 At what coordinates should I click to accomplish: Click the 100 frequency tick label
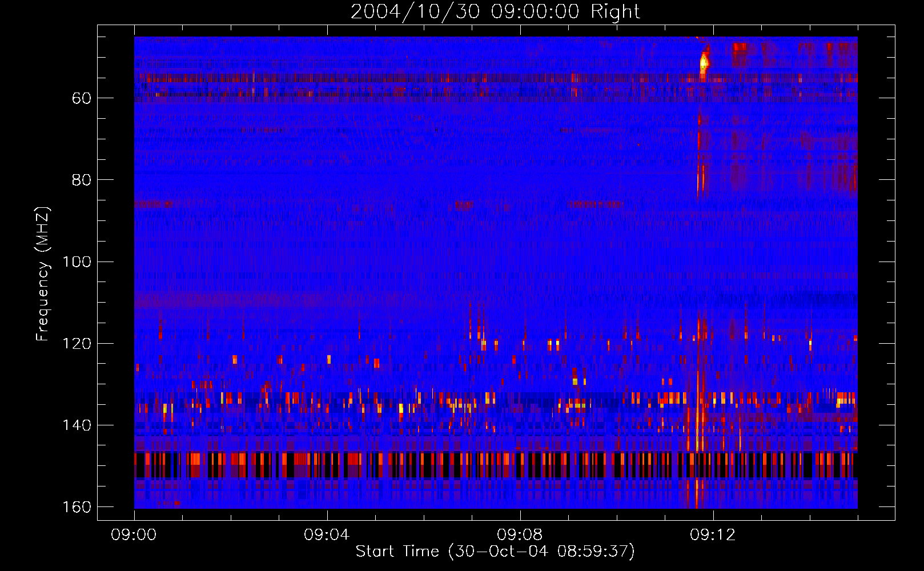tap(77, 262)
